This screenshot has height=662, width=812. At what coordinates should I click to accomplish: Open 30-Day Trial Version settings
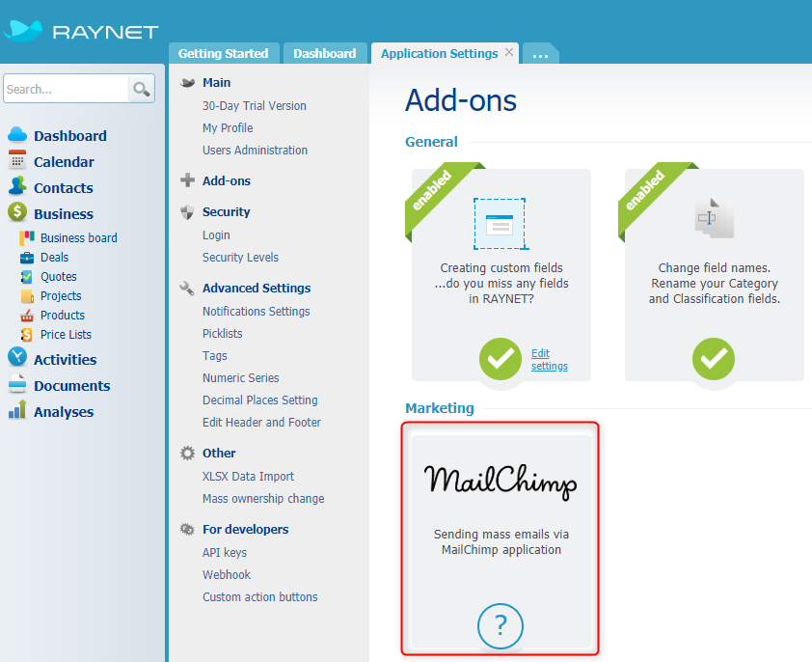(255, 106)
